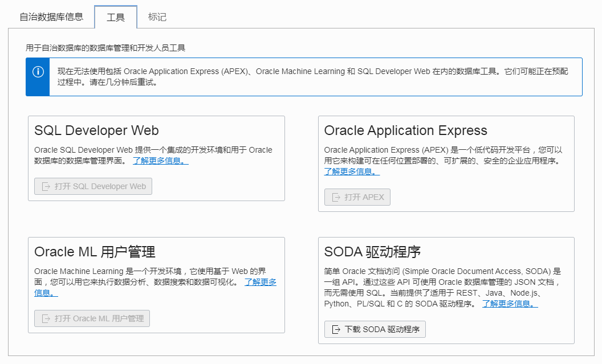Click the blue info icon in the banner

[x=38, y=72]
